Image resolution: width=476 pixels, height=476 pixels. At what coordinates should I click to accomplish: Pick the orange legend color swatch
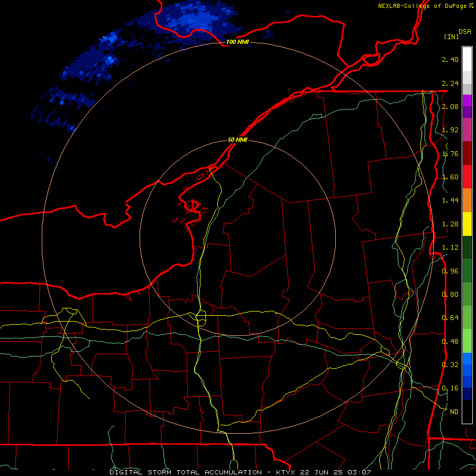coord(467,200)
